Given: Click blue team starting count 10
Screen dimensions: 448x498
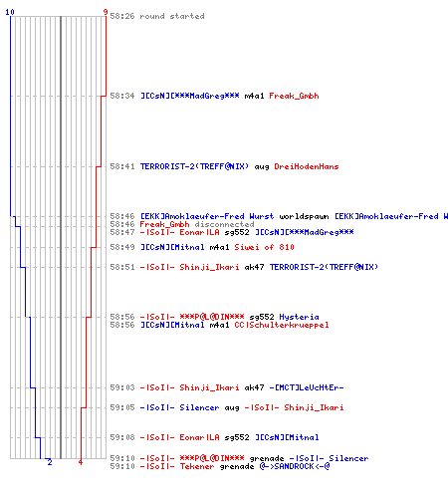Looking at the screenshot, I should [x=10, y=12].
